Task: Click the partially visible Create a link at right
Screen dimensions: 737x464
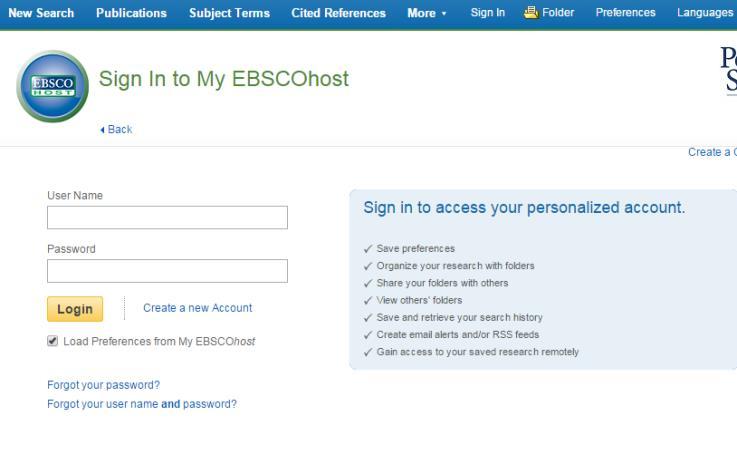Action: point(712,152)
